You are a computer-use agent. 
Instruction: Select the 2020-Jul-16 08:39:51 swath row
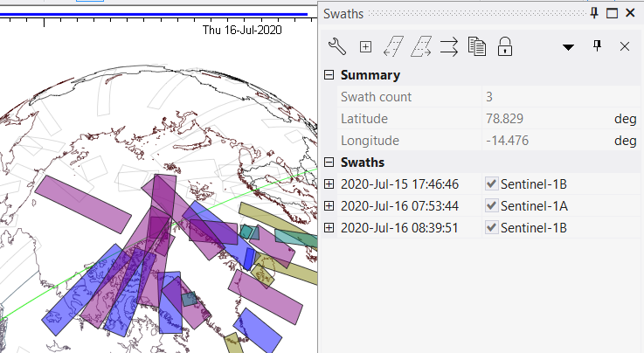tap(399, 227)
